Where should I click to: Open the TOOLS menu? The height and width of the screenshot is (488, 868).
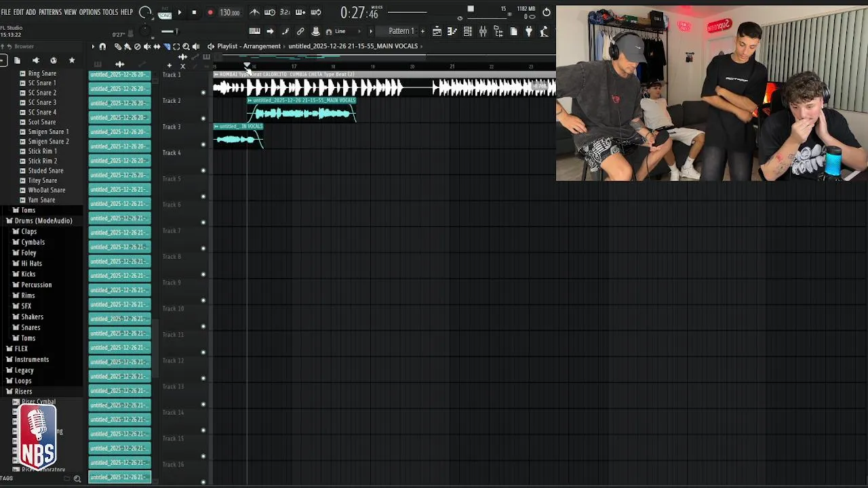[x=110, y=12]
